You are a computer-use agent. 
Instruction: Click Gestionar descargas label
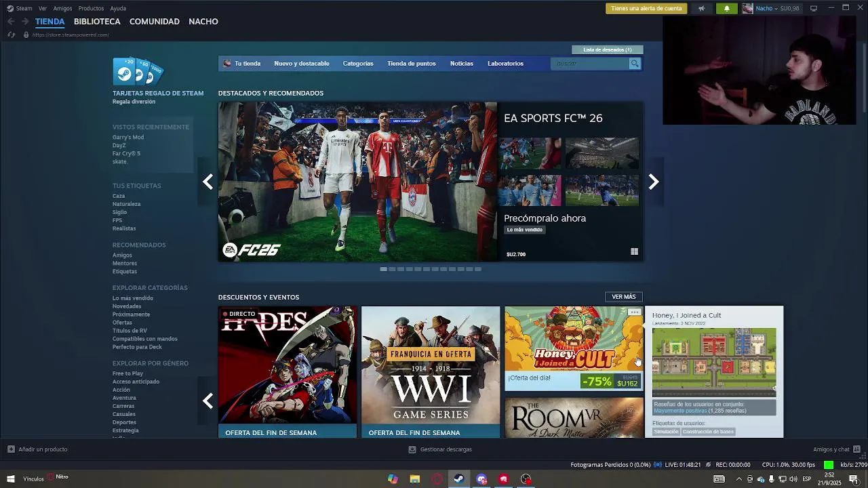[446, 449]
